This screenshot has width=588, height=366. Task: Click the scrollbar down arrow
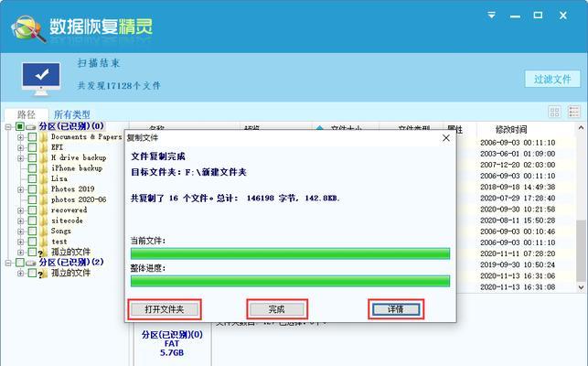[x=581, y=287]
